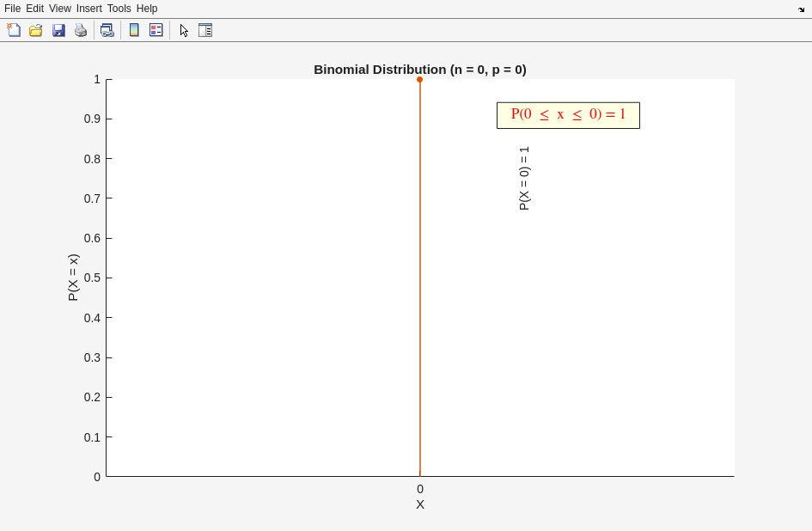Open the Property Inspector panel icon

click(205, 30)
